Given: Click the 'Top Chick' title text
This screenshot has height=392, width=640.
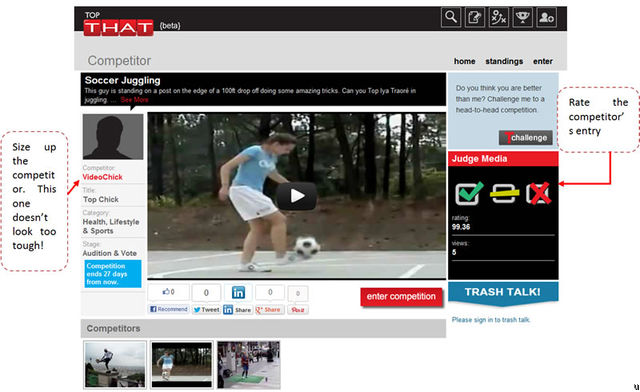Looking at the screenshot, I should point(101,199).
